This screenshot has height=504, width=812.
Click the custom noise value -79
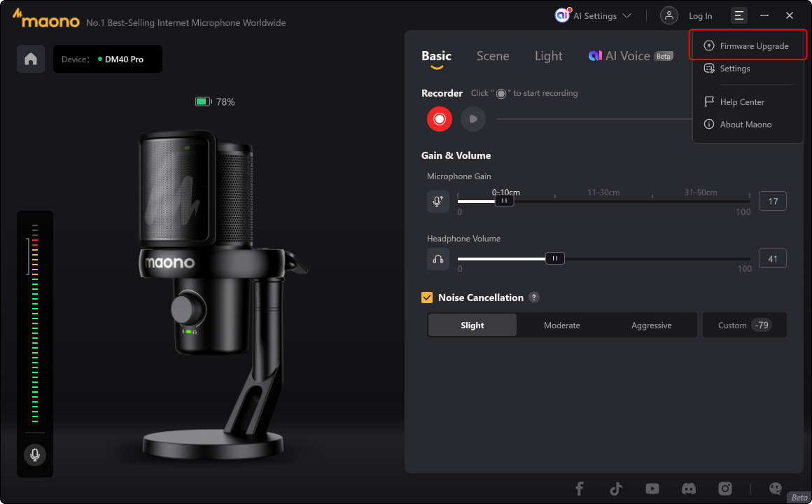click(x=762, y=325)
